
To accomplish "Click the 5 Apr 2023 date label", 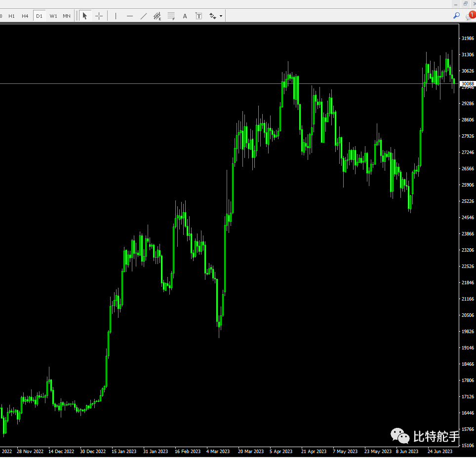I will 281,451.
